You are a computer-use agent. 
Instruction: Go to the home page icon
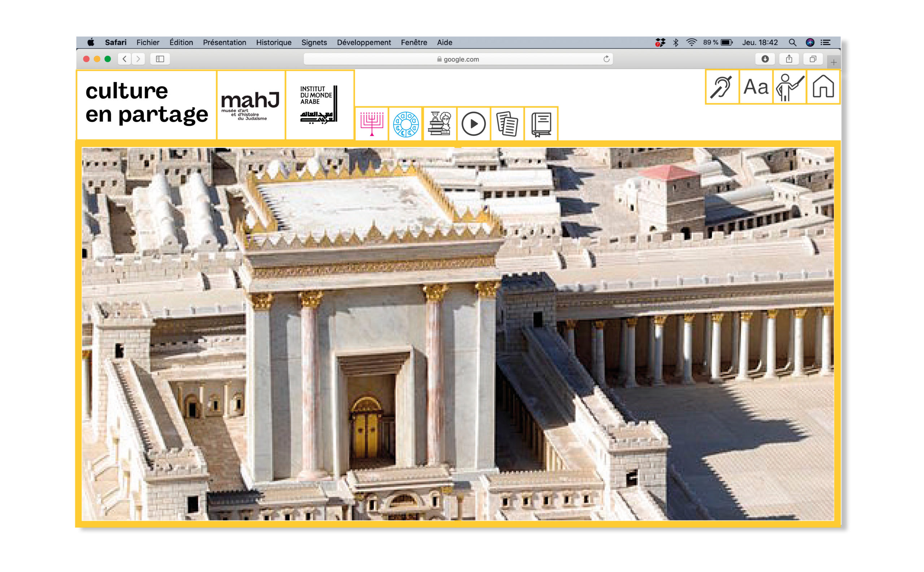[x=823, y=87]
